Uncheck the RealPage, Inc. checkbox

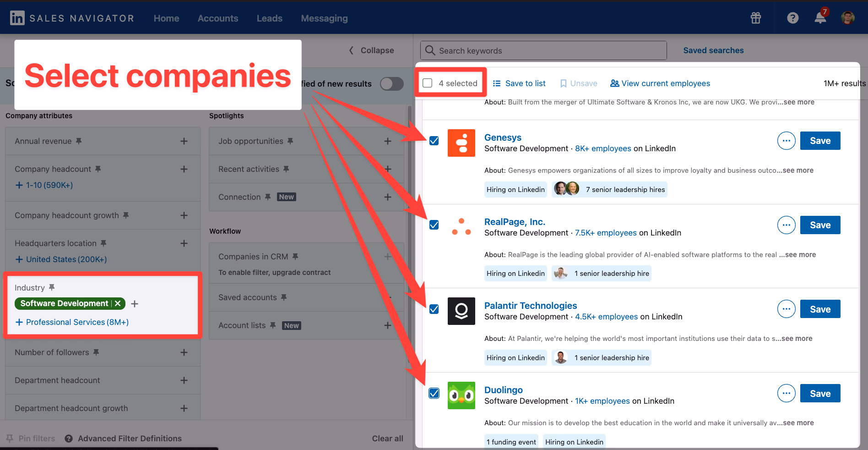(x=434, y=225)
